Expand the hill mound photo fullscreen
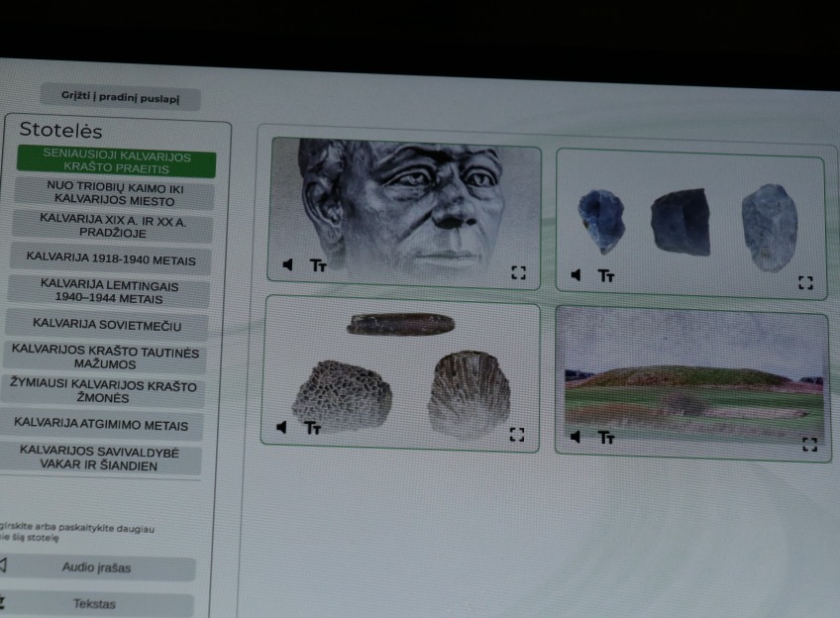This screenshot has height=618, width=840. click(x=809, y=444)
